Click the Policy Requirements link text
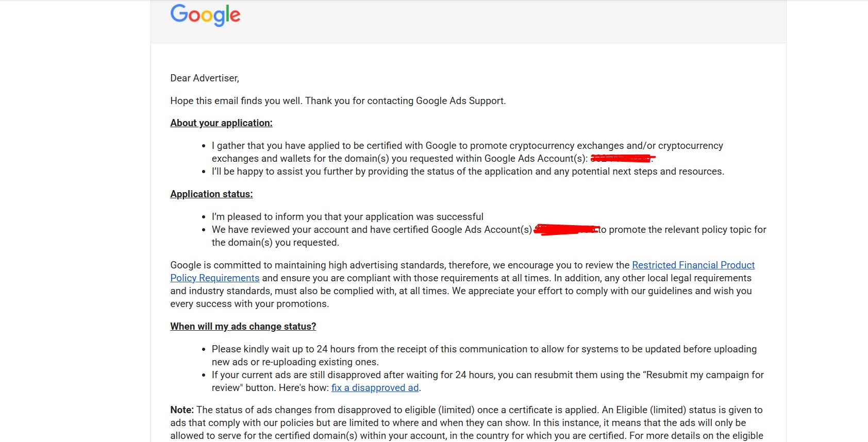868x442 pixels. pos(215,278)
